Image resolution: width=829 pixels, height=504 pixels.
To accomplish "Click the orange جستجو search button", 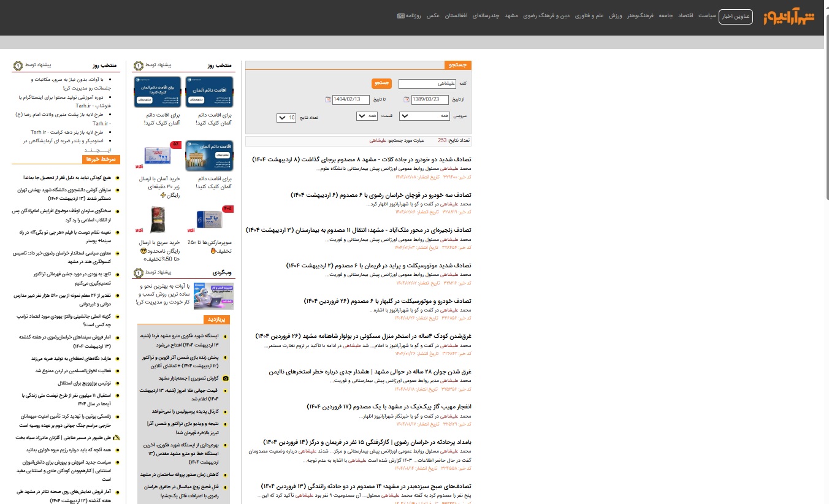I will [x=381, y=83].
